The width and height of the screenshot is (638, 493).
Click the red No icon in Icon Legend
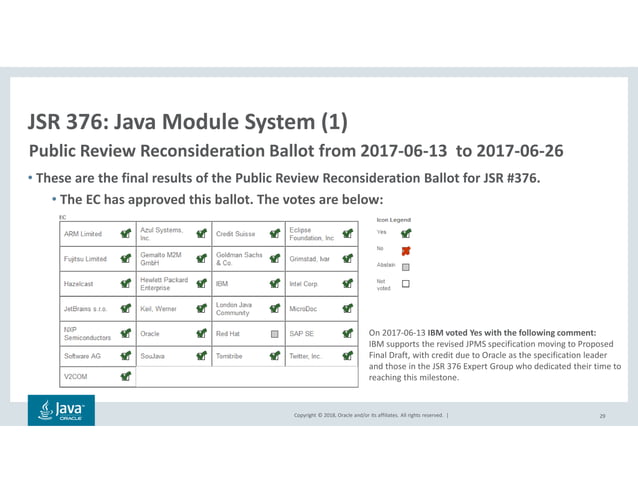point(406,251)
